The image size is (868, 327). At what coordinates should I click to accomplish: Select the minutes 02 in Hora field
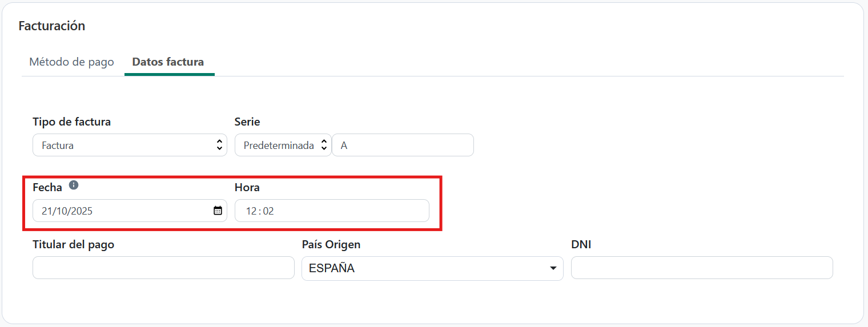268,211
